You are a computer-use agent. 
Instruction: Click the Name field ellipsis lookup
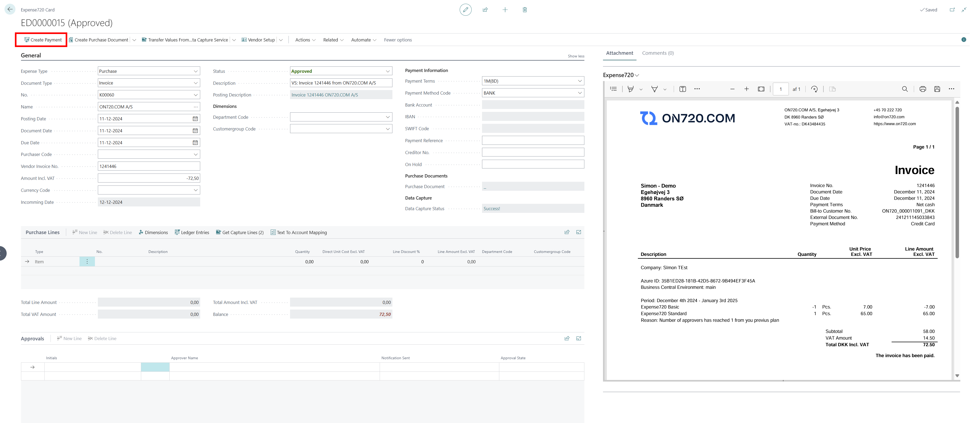pos(195,107)
